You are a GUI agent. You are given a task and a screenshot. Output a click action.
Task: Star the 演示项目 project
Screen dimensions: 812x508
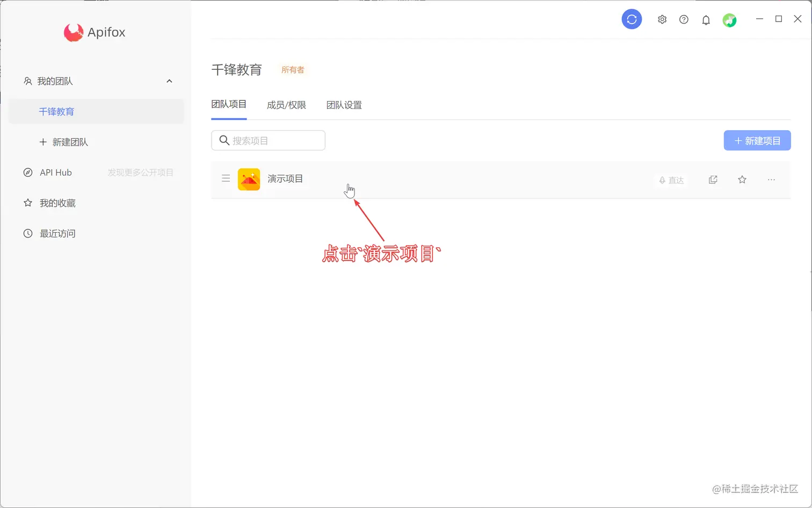pos(742,180)
